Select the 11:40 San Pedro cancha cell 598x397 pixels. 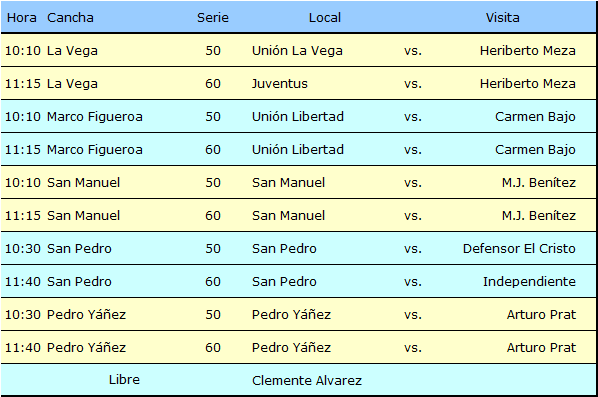pos(79,281)
